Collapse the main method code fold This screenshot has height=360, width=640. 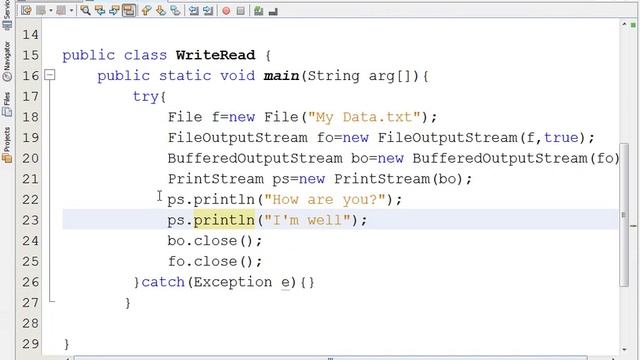click(49, 75)
